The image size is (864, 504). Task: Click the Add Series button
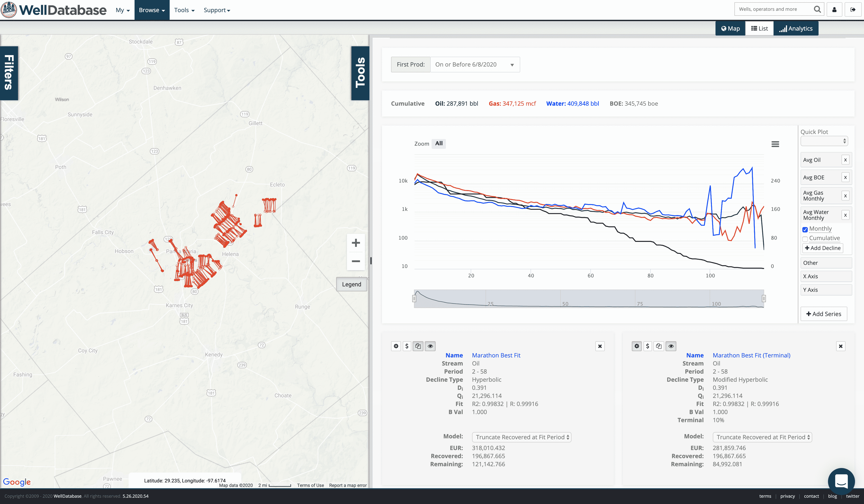tap(823, 314)
